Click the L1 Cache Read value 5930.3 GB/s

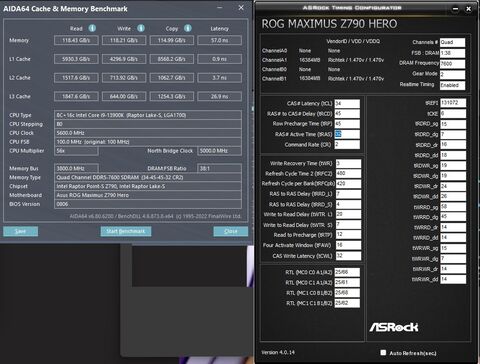coord(76,59)
